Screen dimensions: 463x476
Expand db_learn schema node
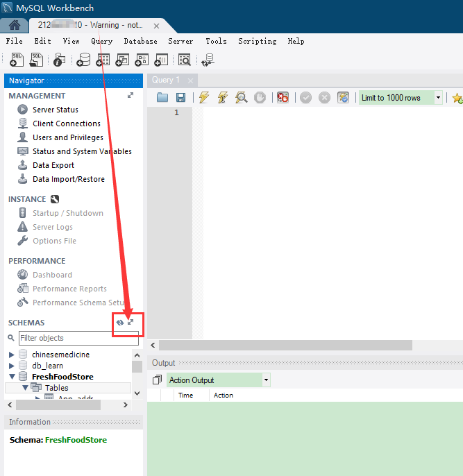click(x=12, y=366)
